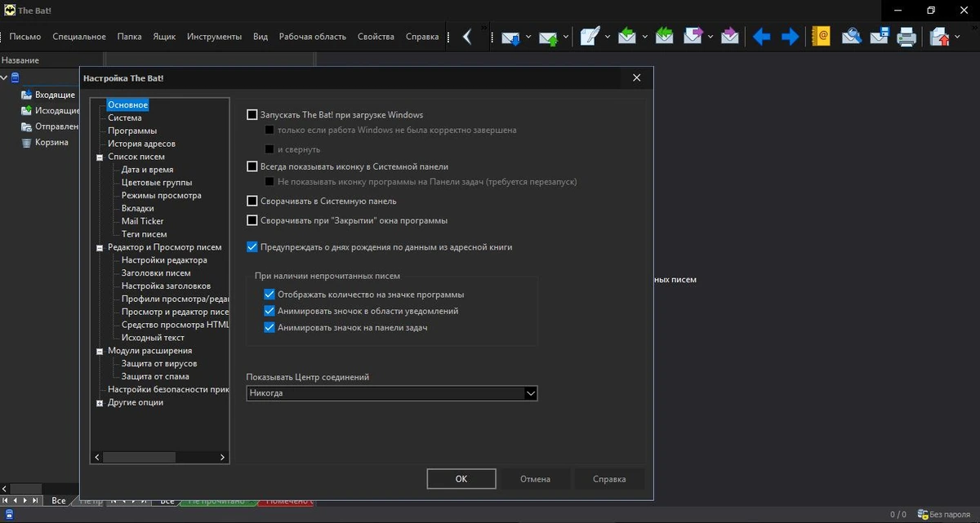
Task: Click the Forward message icon with dropdown beside it
Action: (693, 37)
